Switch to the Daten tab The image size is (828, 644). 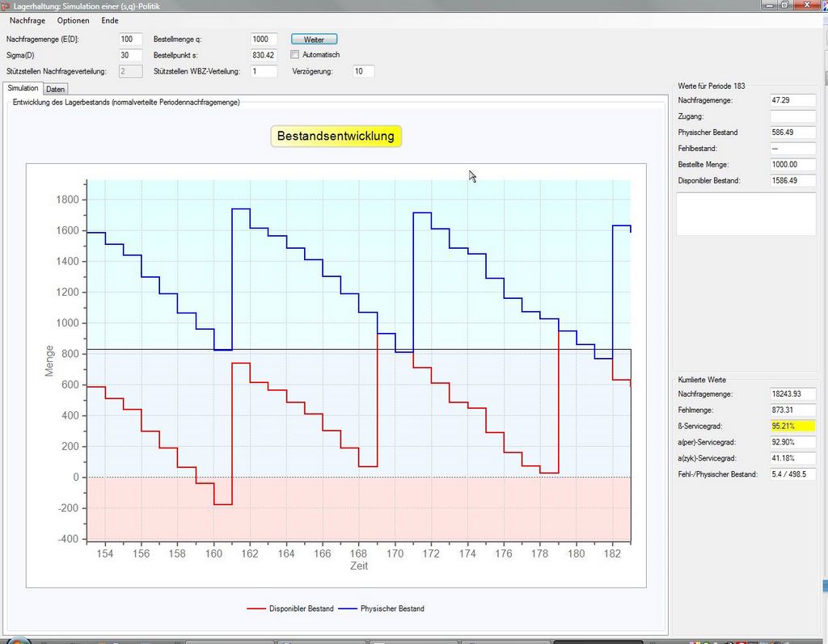(56, 89)
